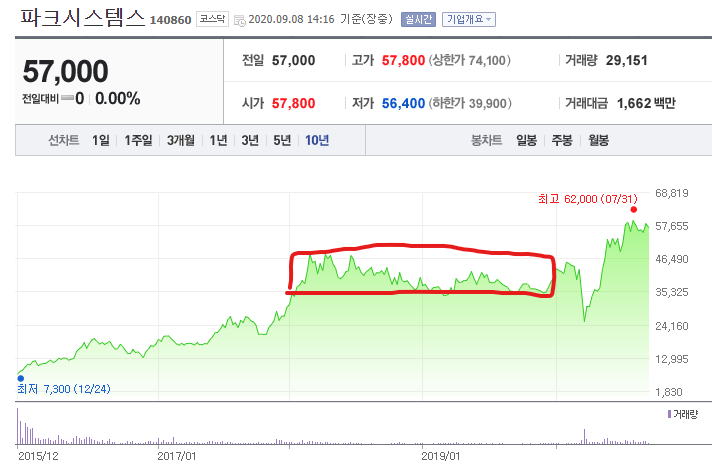This screenshot has height=468, width=712.
Task: Select the 1일 line chart period
Action: (101, 140)
